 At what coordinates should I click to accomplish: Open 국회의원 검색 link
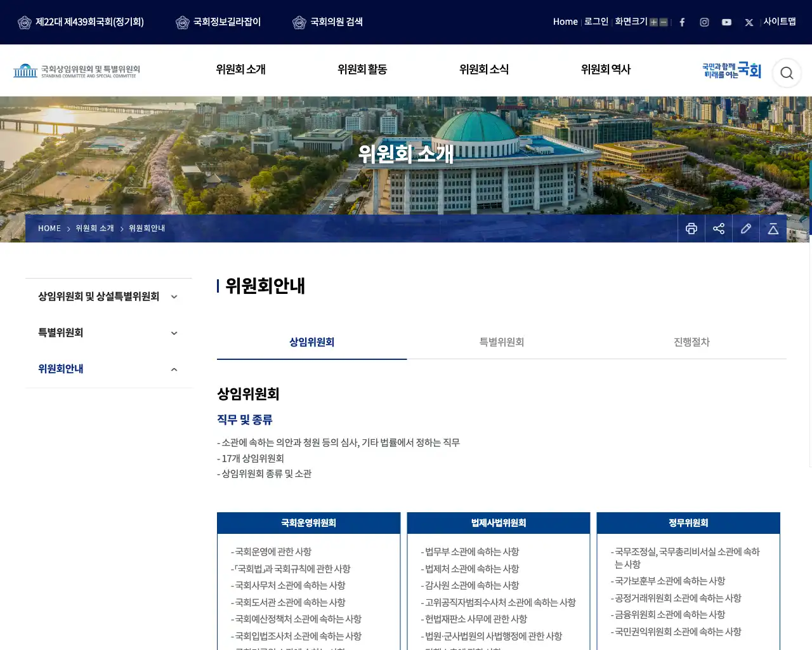point(336,22)
